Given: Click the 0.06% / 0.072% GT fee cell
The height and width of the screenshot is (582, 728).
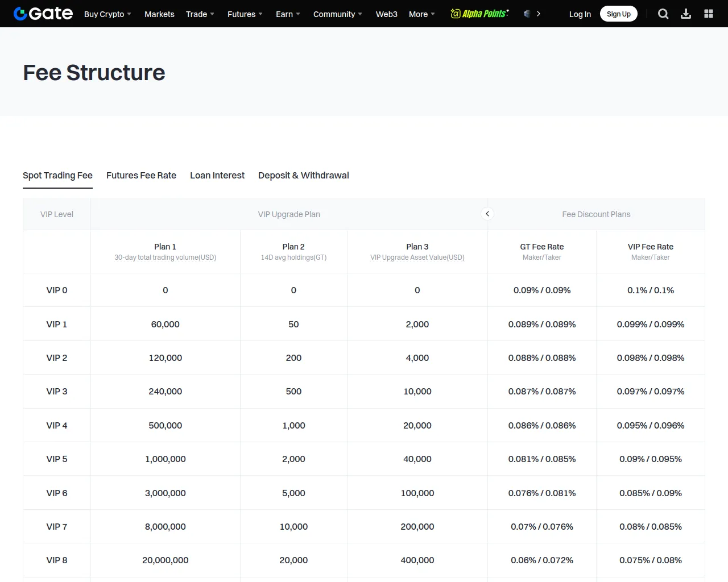Looking at the screenshot, I should (x=542, y=560).
